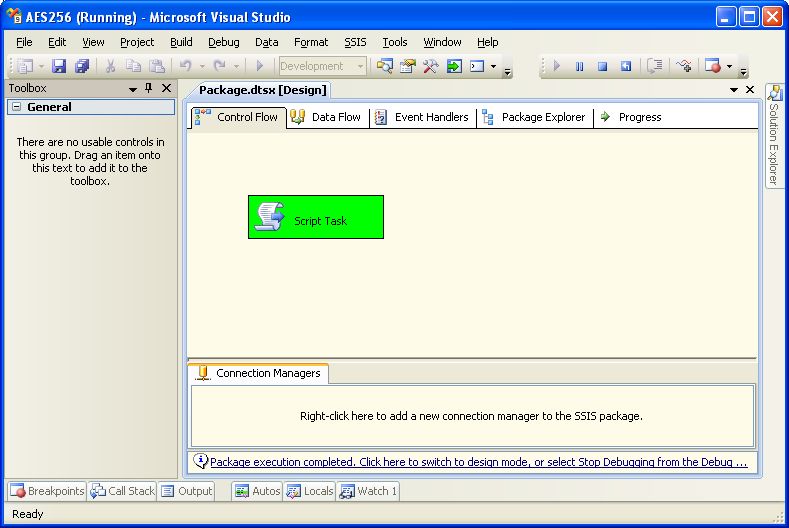The width and height of the screenshot is (789, 528).
Task: Open the SSIS menu
Action: pos(355,42)
